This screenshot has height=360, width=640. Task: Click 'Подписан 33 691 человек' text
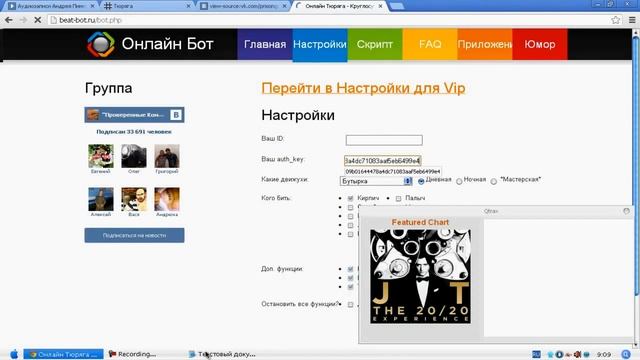tap(134, 131)
